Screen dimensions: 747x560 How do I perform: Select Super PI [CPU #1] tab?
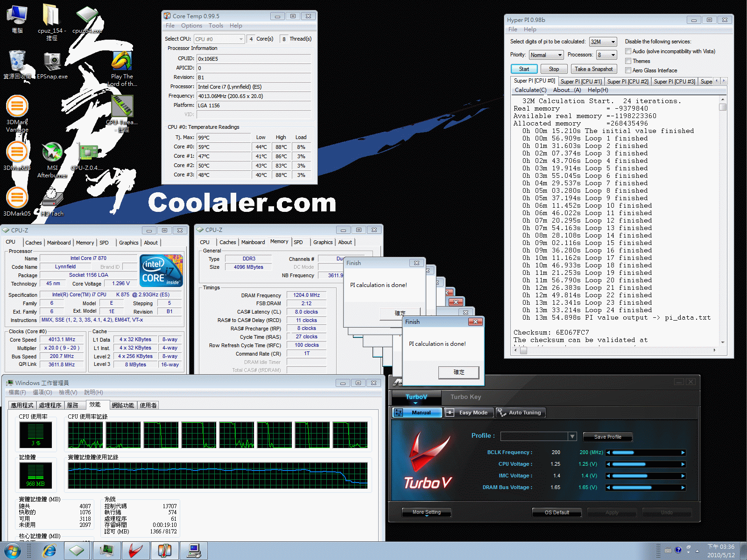pos(581,82)
